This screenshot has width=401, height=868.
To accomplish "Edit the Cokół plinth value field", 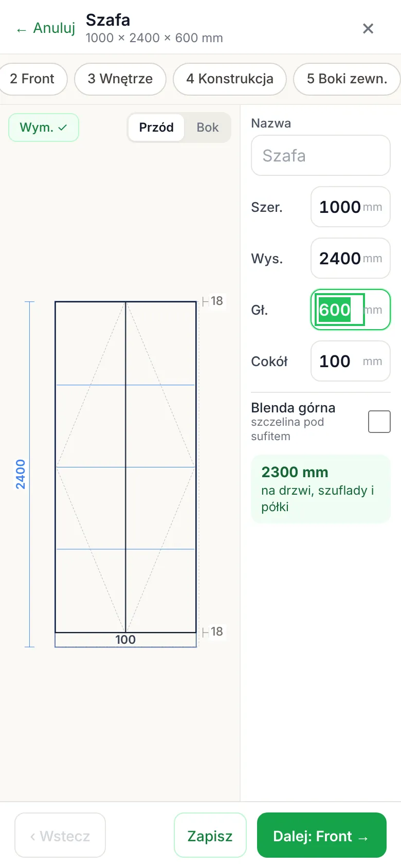I will 351,361.
